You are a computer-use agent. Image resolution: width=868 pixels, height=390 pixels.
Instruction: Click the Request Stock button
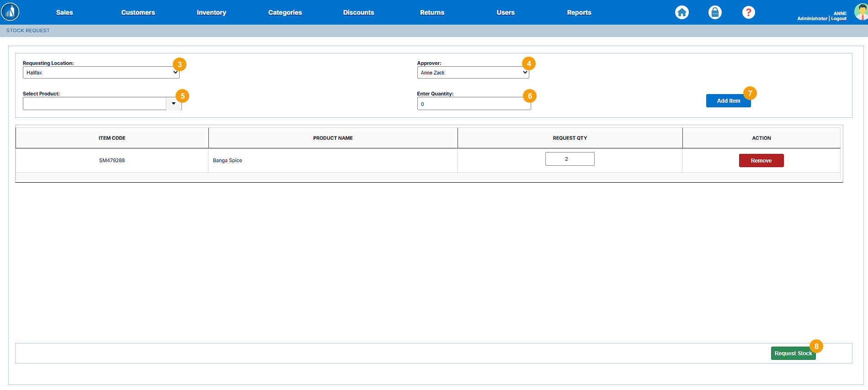point(793,353)
